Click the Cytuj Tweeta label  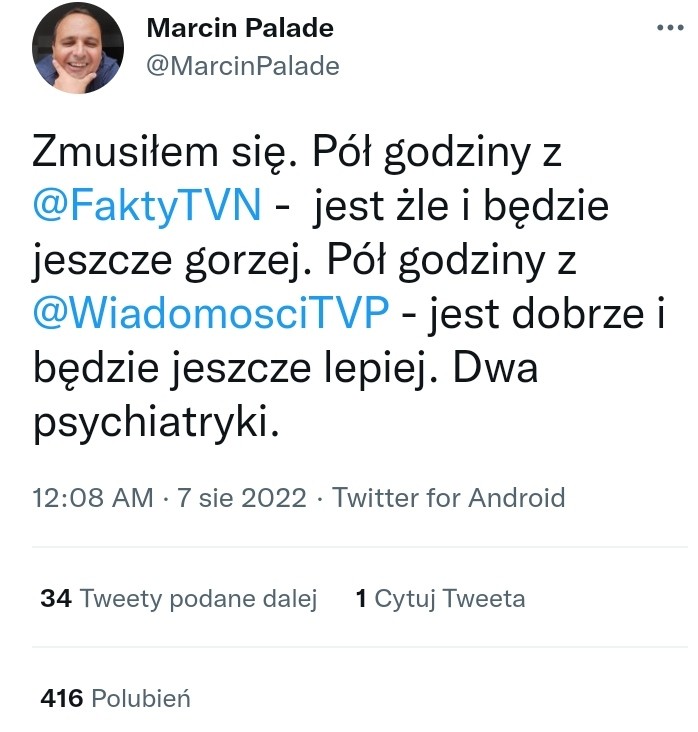tap(450, 598)
